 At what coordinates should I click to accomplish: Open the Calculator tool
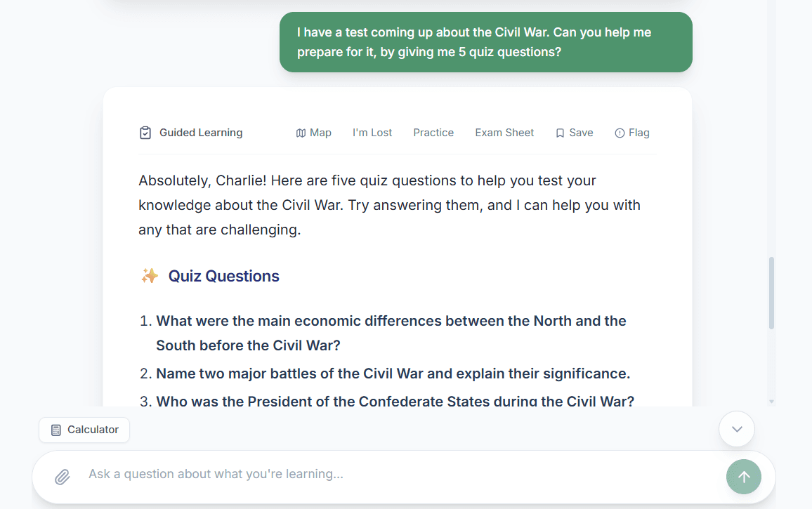tap(84, 430)
